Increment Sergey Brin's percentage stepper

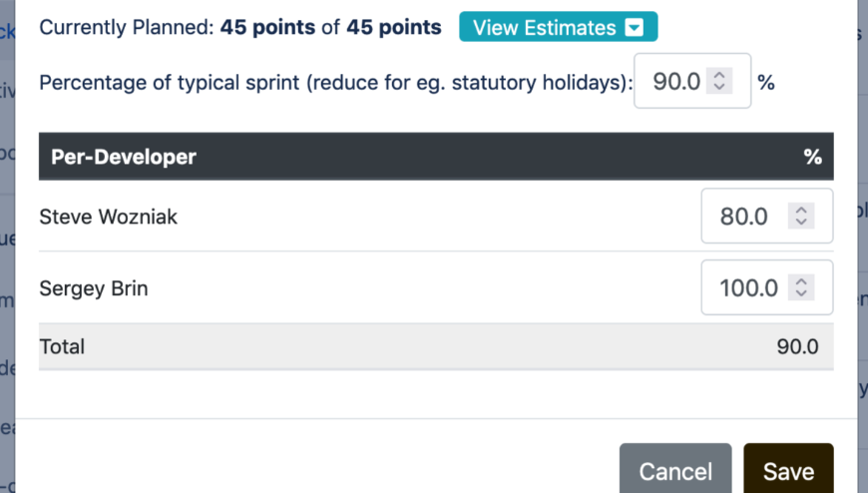pos(801,281)
